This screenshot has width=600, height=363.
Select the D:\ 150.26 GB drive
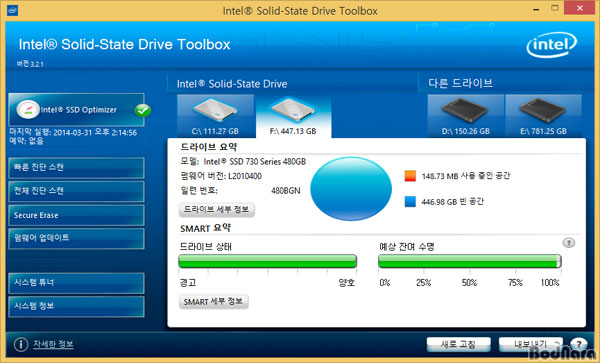[465, 116]
